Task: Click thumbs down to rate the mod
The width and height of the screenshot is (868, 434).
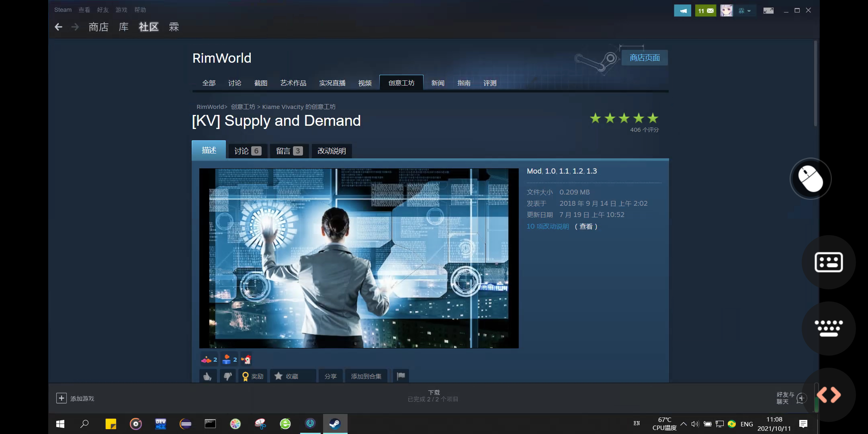Action: pos(227,376)
